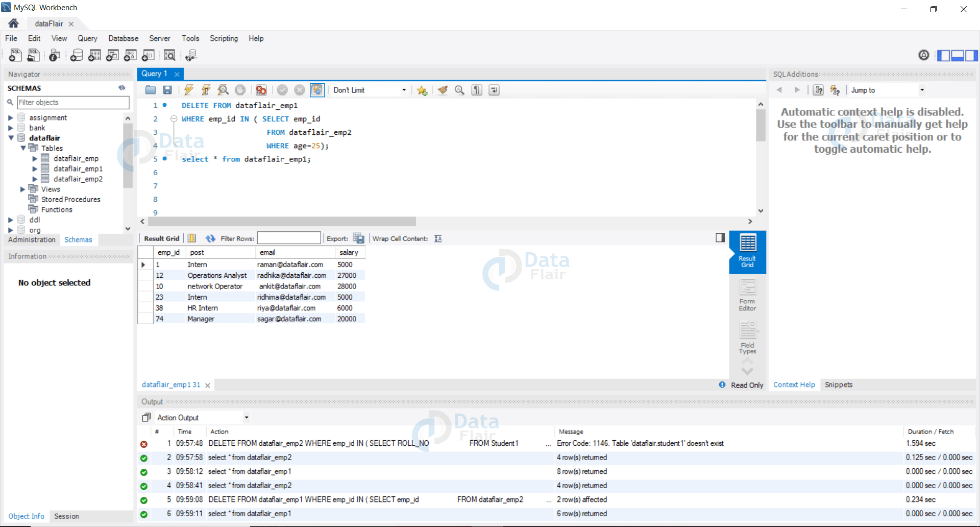The width and height of the screenshot is (980, 527).
Task: Create a new stored procedure icon
Action: point(130,55)
